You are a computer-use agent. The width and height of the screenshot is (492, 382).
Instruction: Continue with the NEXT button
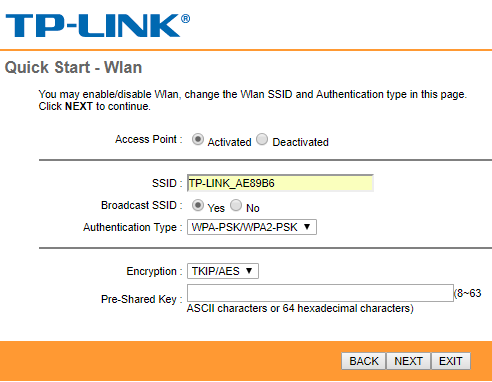click(408, 361)
